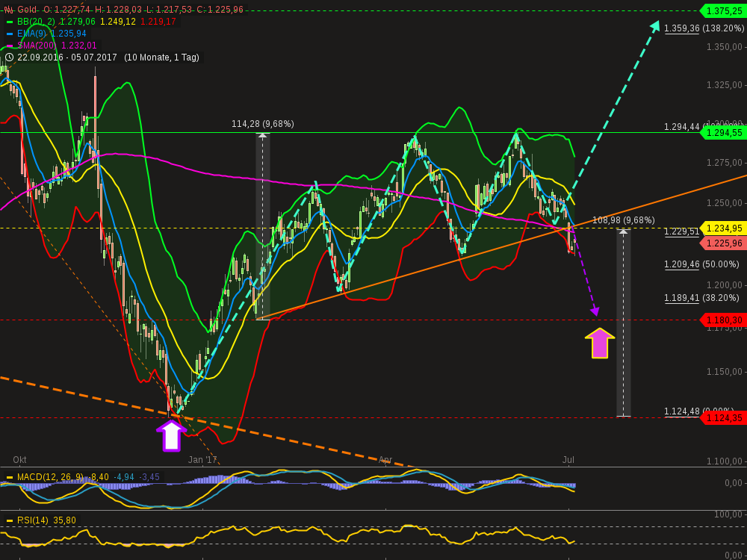The image size is (747, 560).
Task: Open the RSI(14) 35,80 indicator label
Action: (46, 520)
